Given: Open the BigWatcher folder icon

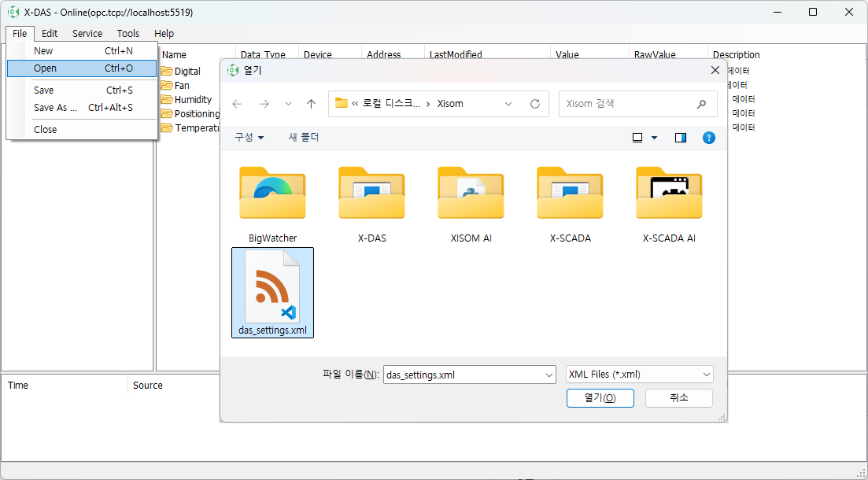Looking at the screenshot, I should tap(272, 193).
